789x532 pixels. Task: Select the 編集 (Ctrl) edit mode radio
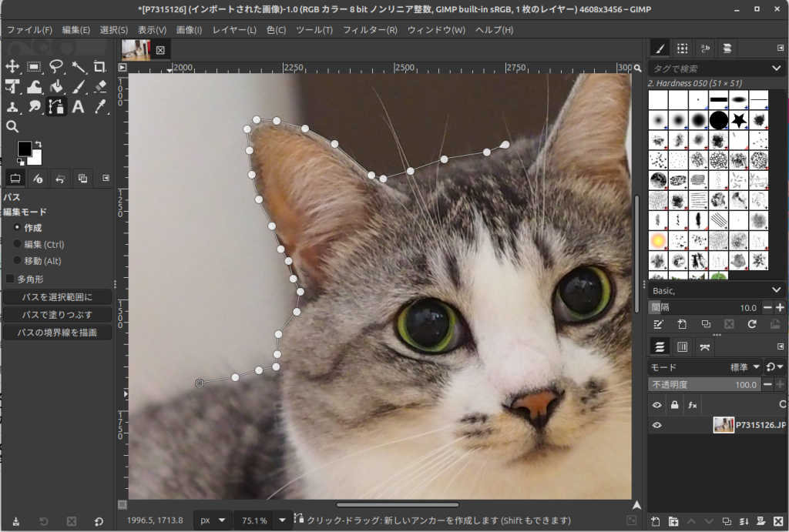pyautogui.click(x=17, y=244)
